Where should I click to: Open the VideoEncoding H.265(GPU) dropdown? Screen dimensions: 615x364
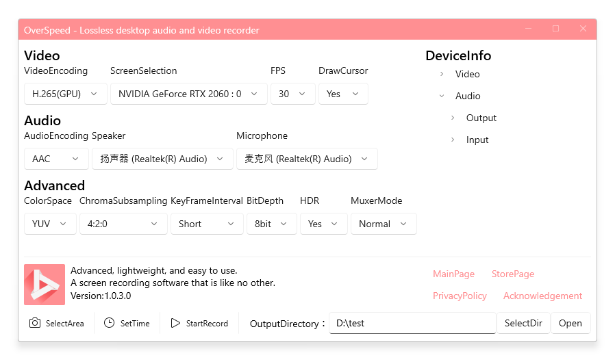[66, 94]
